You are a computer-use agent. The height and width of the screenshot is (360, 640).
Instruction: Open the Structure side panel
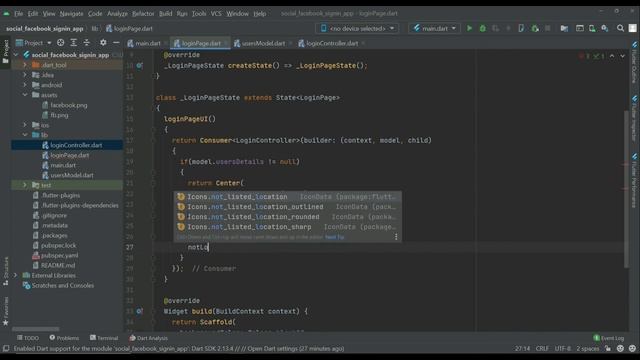pyautogui.click(x=6, y=271)
